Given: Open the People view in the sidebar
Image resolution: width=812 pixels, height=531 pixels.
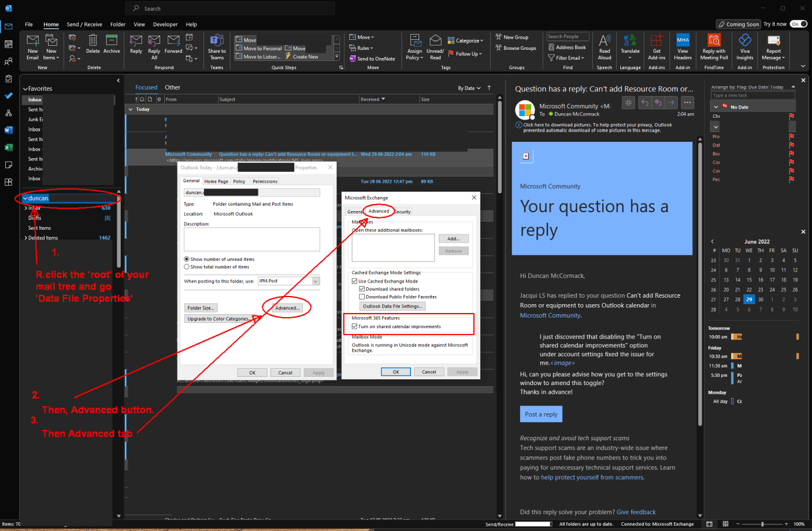Looking at the screenshot, I should coord(8,62).
